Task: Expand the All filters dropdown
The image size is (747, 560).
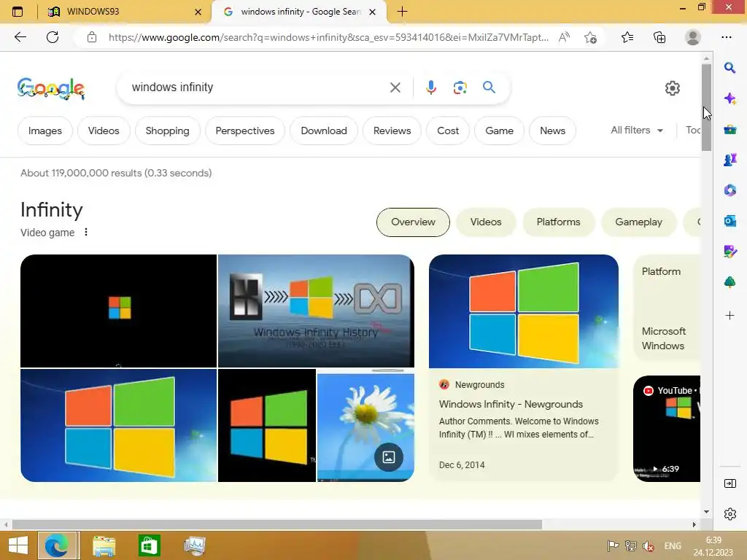Action: 637,130
